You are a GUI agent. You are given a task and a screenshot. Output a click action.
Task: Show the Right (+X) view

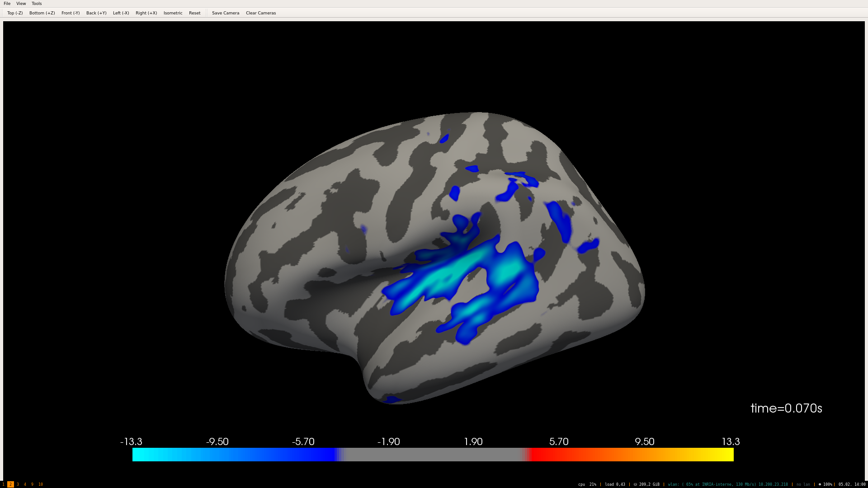click(x=146, y=13)
